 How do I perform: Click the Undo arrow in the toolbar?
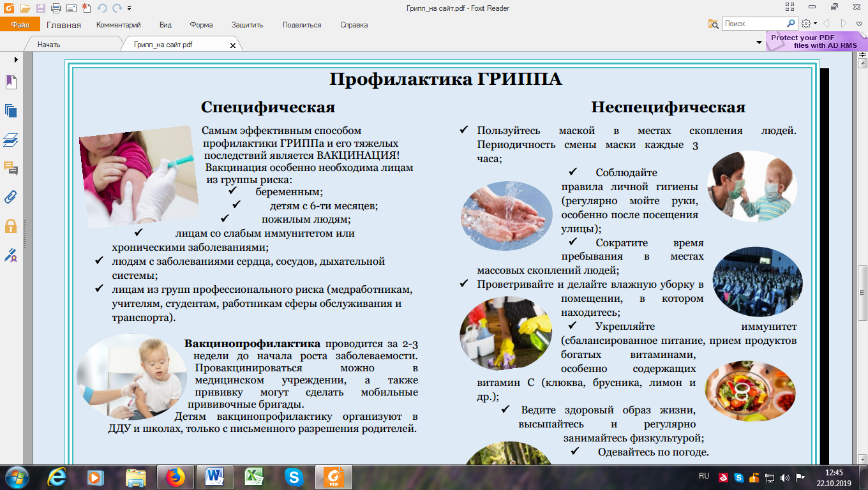point(101,8)
